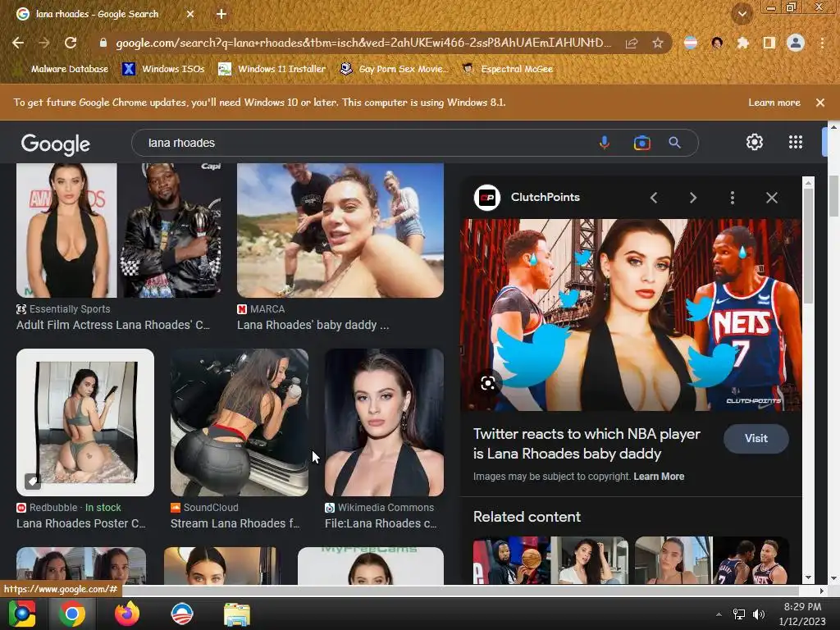Screen dimensions: 840x630
Task: Open Chrome from the taskbar
Action: click(72, 614)
